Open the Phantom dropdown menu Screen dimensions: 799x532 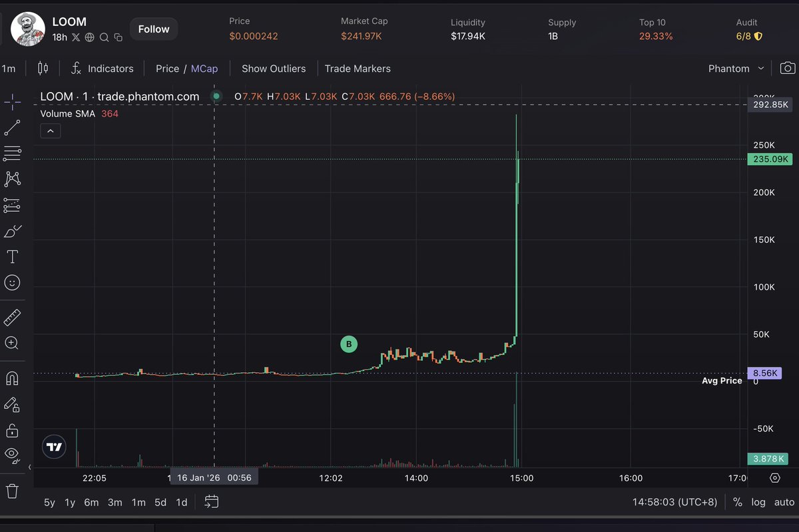(x=737, y=69)
